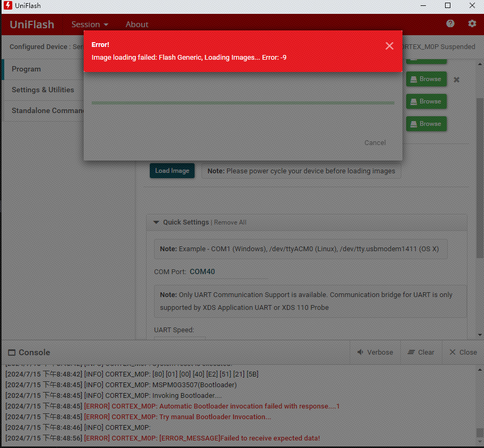Viewport: 484px width, 448px height.
Task: Select the Program sidebar tab
Action: coord(43,69)
